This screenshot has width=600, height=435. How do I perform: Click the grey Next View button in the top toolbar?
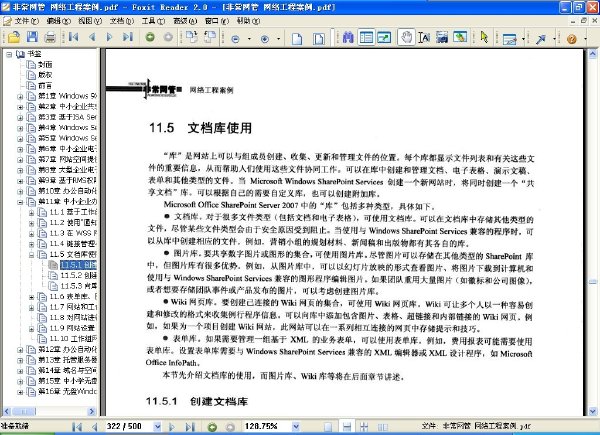point(168,37)
